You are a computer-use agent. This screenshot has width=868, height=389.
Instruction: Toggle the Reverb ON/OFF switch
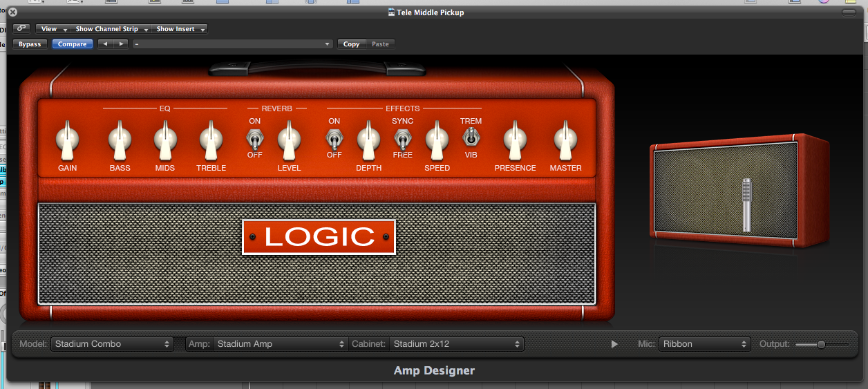tap(254, 138)
